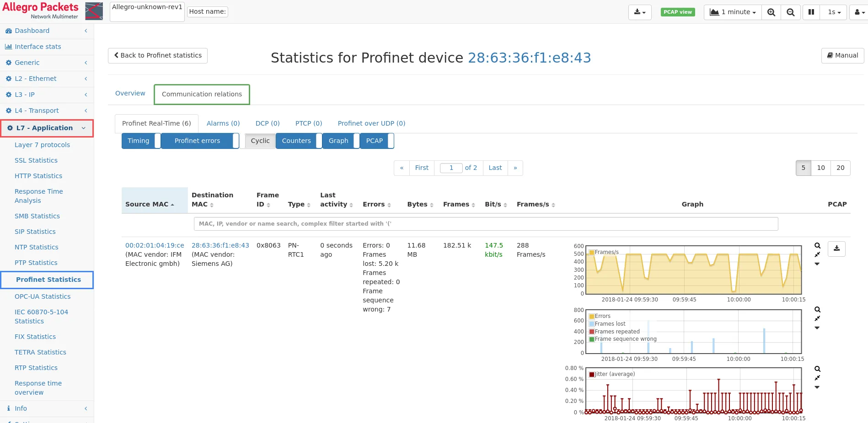Click magnifier icon beside the Jitter graph
This screenshot has height=423, width=868.
pos(817,369)
